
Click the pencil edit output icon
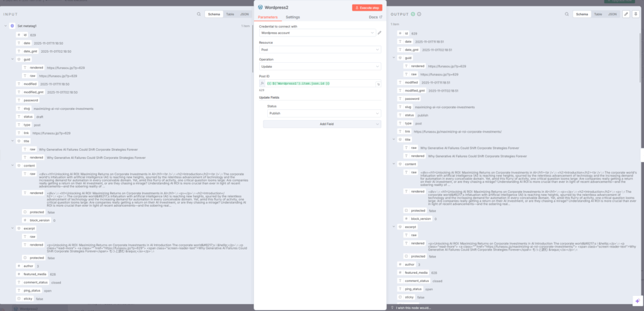click(626, 13)
